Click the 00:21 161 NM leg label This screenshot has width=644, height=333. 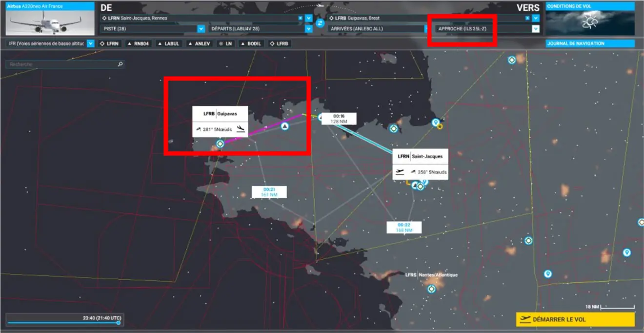click(269, 192)
